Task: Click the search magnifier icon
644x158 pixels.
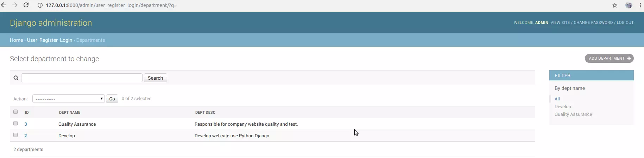Action: point(16,78)
